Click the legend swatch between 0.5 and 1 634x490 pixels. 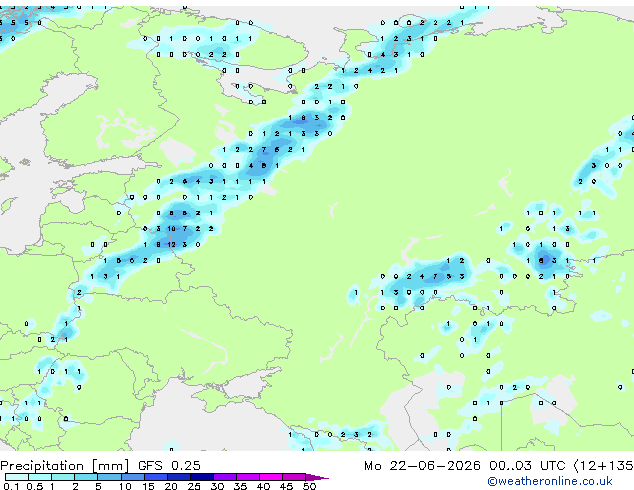click(40, 477)
